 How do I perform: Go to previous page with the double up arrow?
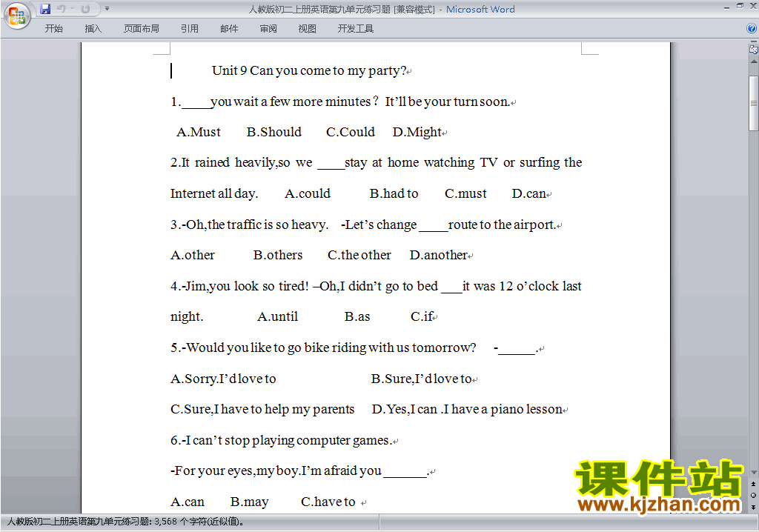[753, 484]
